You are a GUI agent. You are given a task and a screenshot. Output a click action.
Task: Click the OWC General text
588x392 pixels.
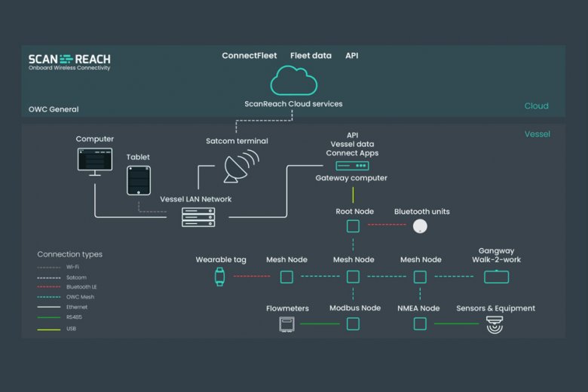[54, 109]
